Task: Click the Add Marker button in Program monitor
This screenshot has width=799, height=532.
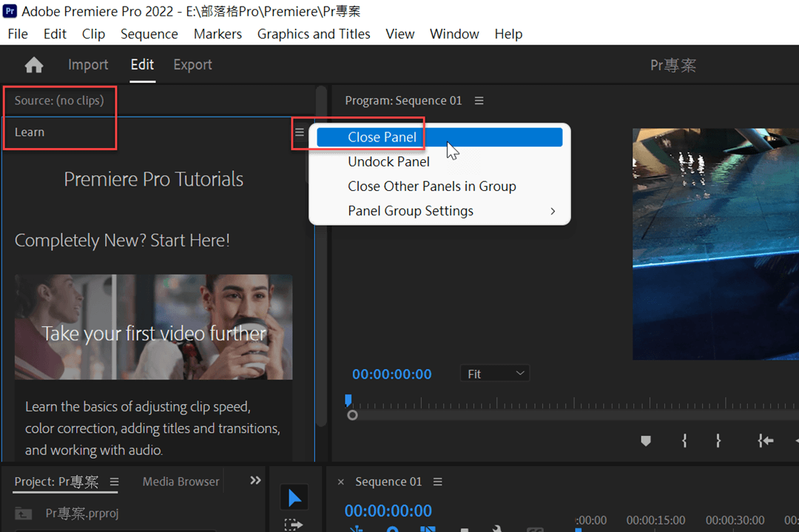Action: pyautogui.click(x=646, y=441)
